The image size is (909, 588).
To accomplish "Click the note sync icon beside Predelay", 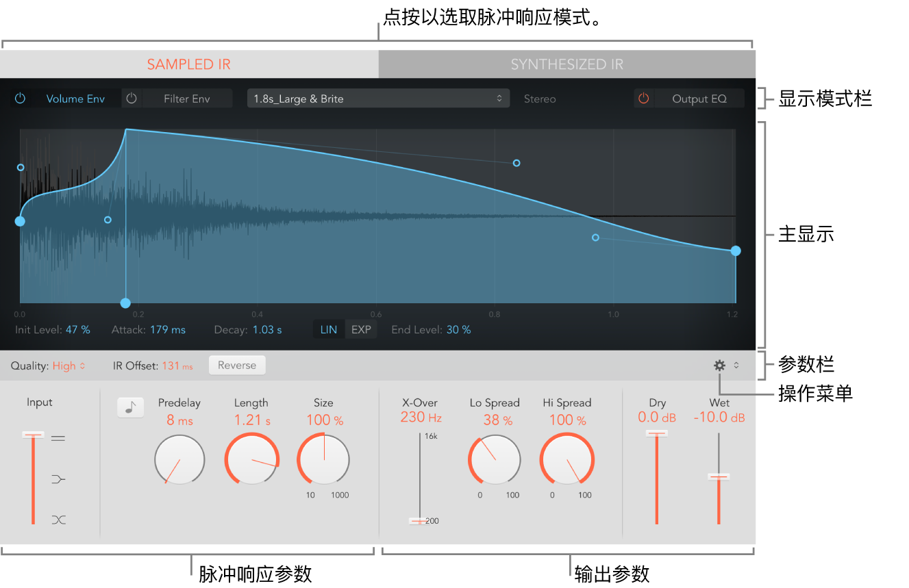I will click(130, 407).
